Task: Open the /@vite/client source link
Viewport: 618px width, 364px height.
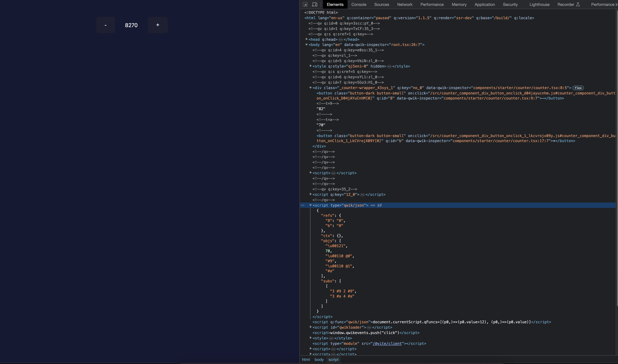Action: click(387, 344)
